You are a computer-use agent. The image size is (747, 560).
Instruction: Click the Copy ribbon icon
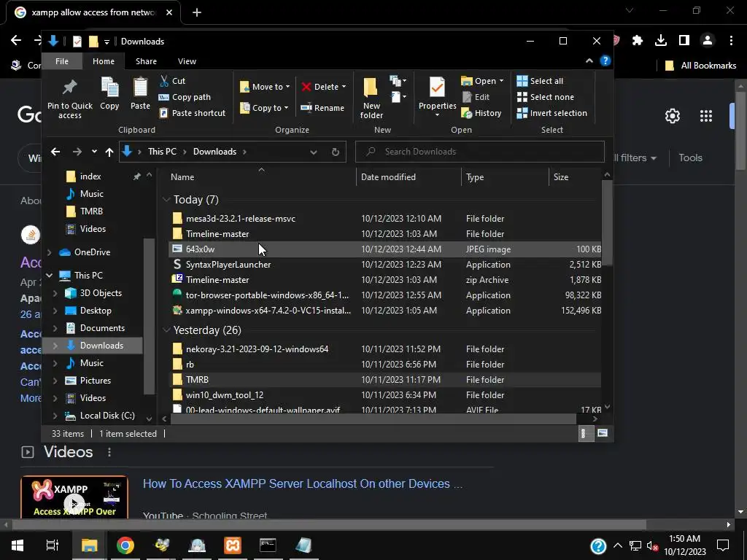click(x=109, y=94)
